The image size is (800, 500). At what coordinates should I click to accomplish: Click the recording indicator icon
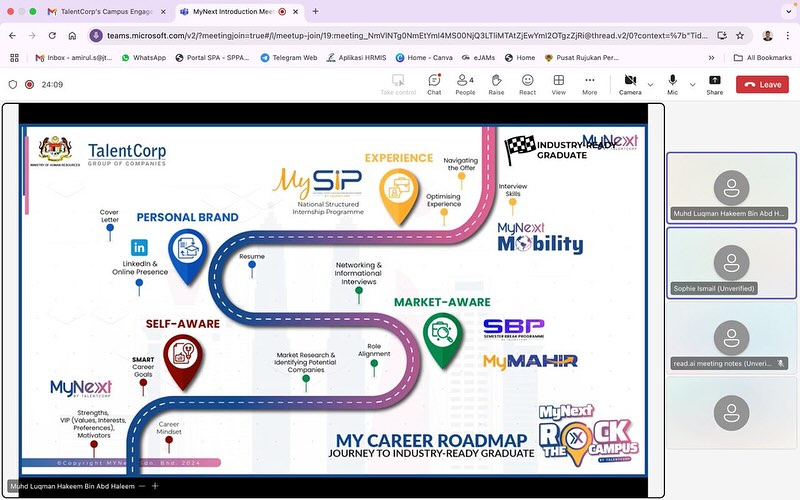(x=30, y=85)
